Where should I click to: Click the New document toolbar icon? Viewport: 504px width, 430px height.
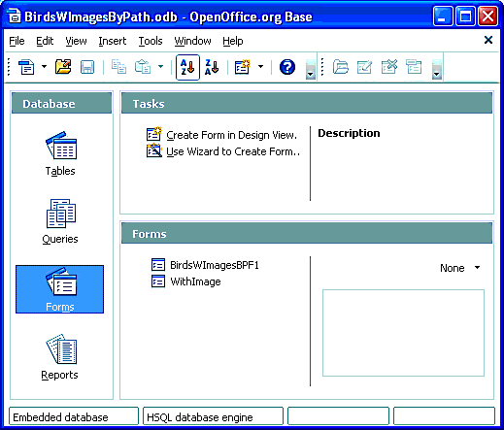(x=26, y=67)
